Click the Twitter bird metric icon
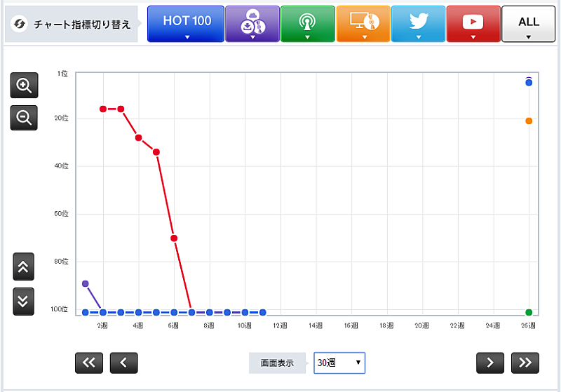561x392 pixels. click(x=418, y=22)
